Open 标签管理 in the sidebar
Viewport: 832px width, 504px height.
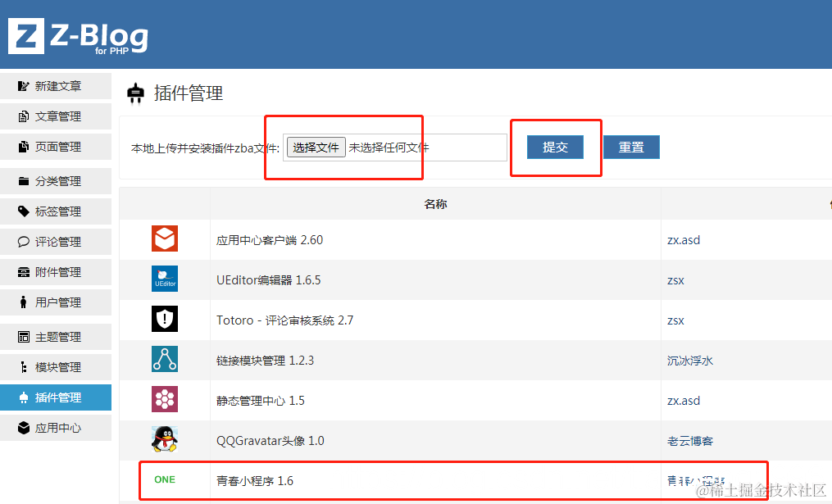[56, 211]
